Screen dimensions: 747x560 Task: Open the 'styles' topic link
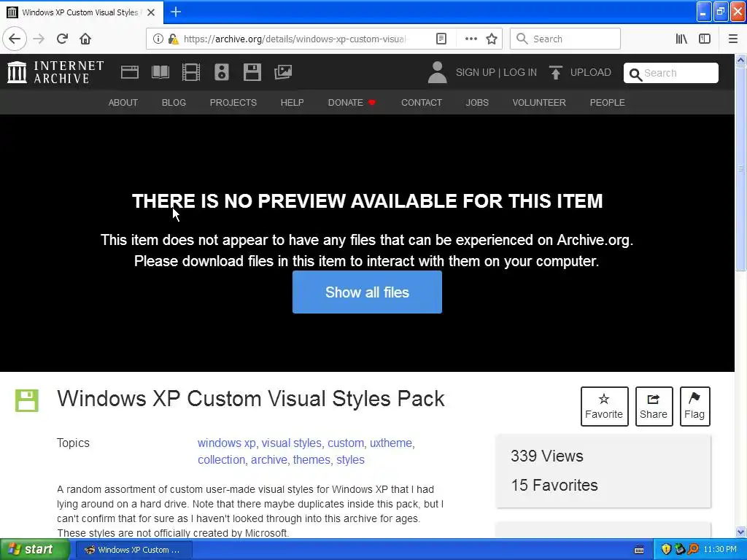coord(350,459)
